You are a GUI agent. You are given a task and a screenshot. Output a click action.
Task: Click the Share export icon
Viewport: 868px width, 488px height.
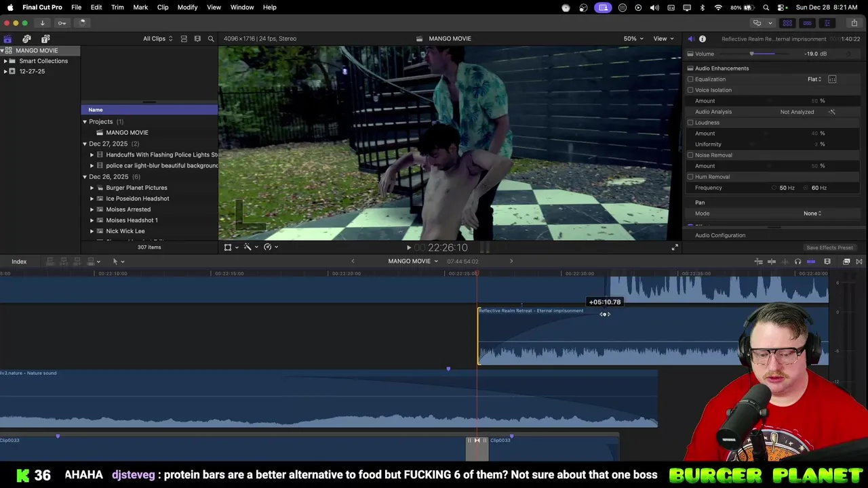[x=854, y=22]
